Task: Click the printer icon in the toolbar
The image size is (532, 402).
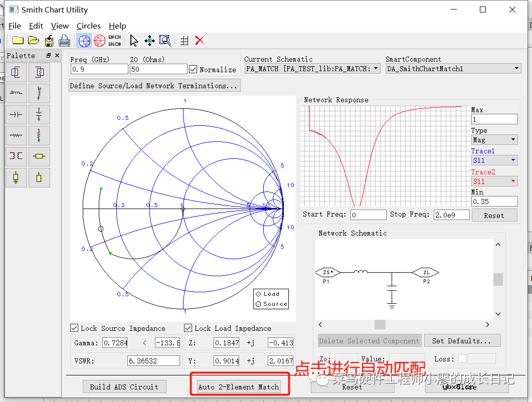Action: [x=64, y=41]
